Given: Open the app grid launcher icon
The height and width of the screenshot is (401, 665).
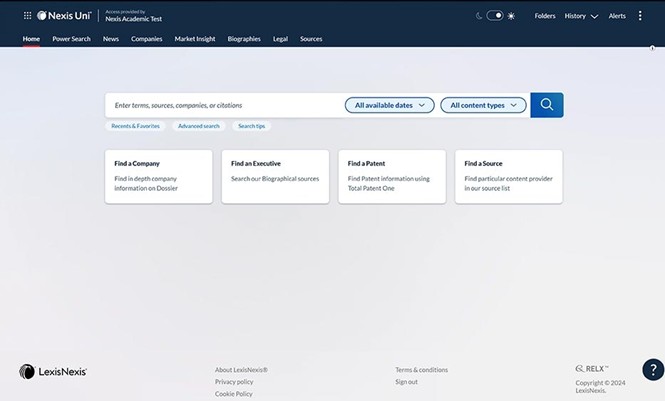Looking at the screenshot, I should click(x=27, y=16).
